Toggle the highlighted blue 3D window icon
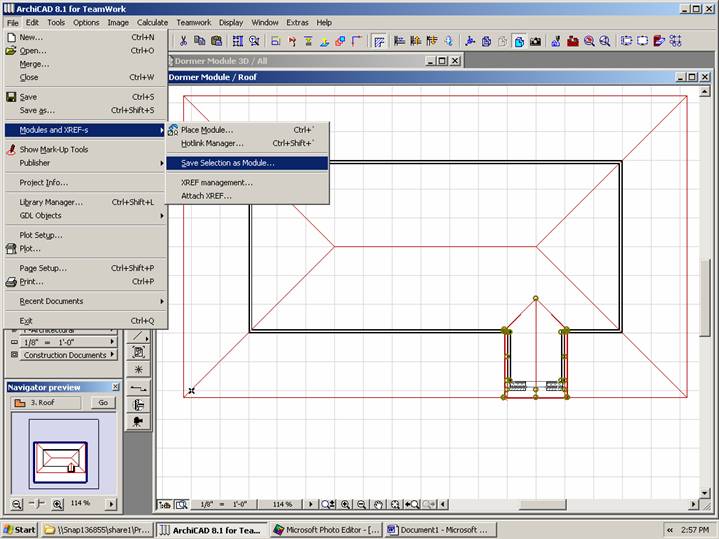Viewport: 719px width, 539px height. [519, 41]
